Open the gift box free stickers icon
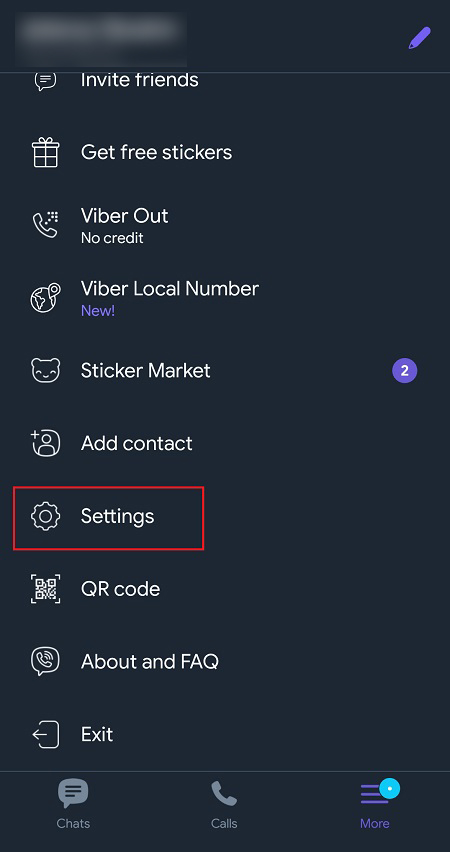Image resolution: width=450 pixels, height=852 pixels. [x=45, y=152]
